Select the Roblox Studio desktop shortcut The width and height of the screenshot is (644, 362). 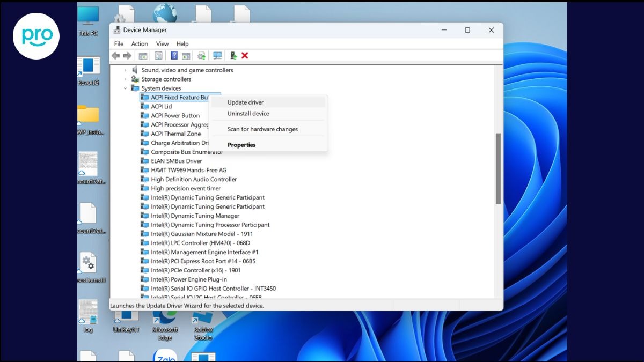point(203,326)
